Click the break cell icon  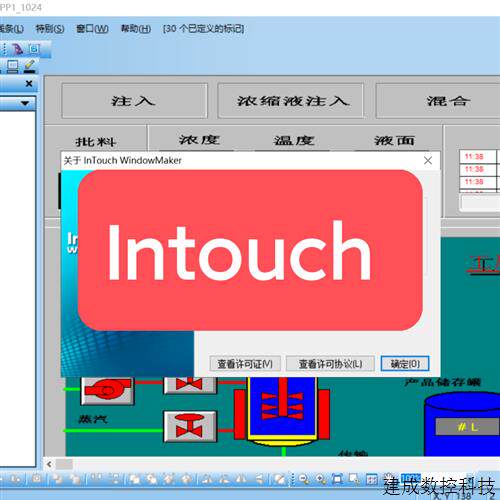click(187, 479)
